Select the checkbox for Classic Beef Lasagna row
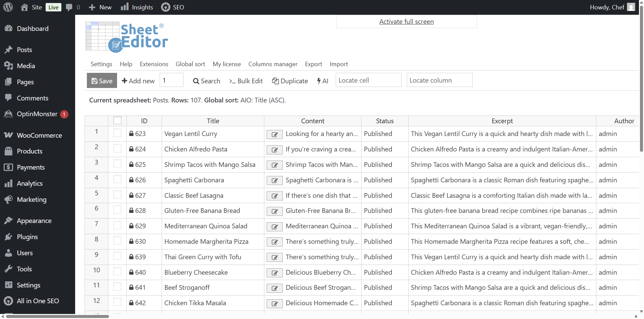This screenshot has height=319, width=644. click(x=117, y=195)
